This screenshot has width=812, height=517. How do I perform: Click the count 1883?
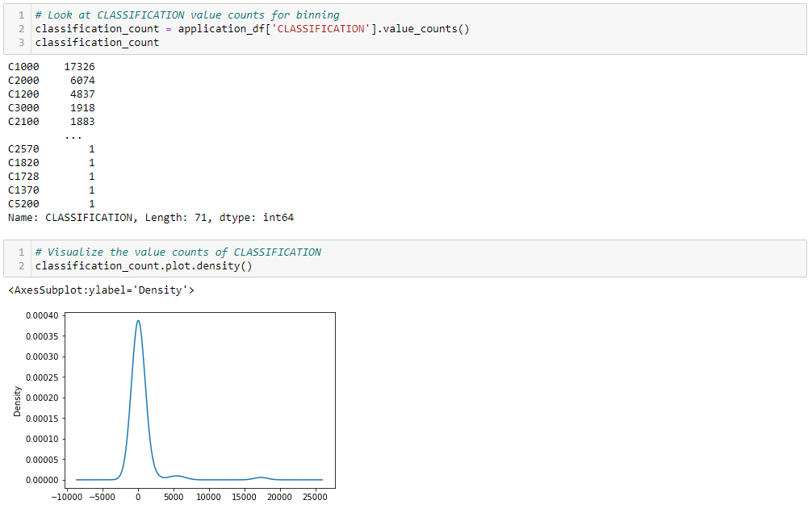pyautogui.click(x=82, y=122)
